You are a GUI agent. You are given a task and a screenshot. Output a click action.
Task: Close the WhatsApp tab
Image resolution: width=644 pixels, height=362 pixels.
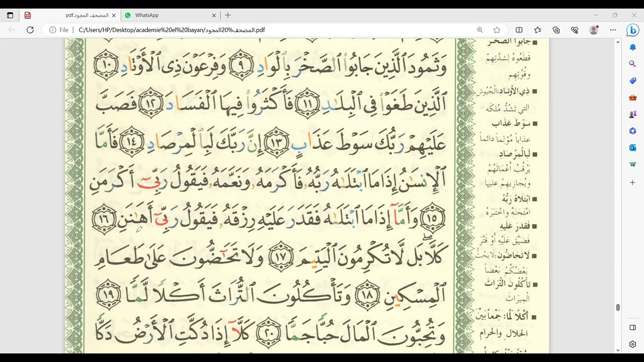[214, 16]
